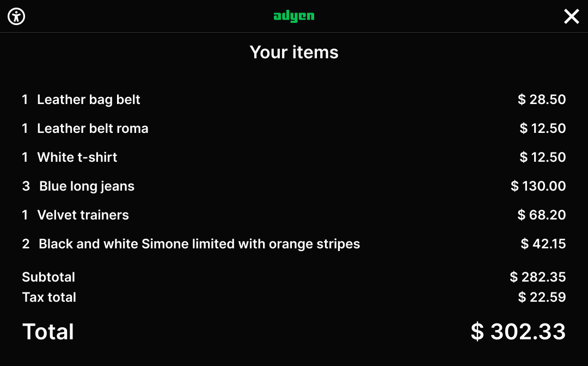Click the Your items heading
The image size is (588, 366).
click(x=294, y=52)
